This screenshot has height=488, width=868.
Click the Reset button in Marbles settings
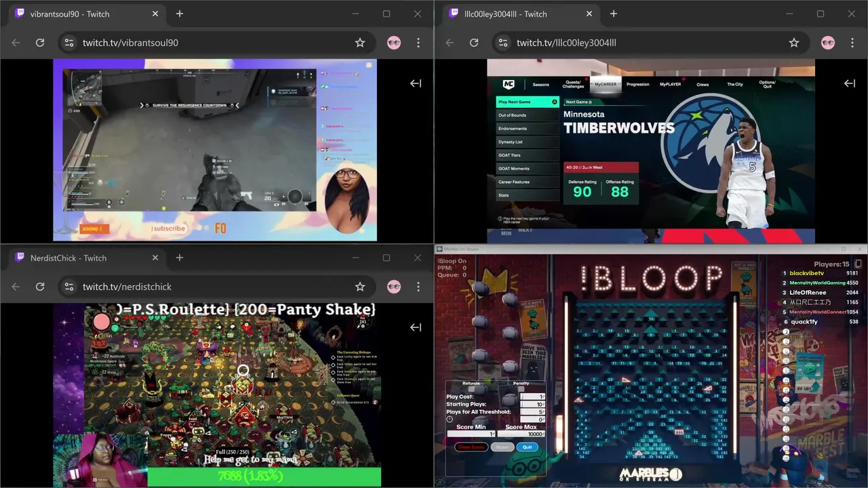click(x=502, y=447)
